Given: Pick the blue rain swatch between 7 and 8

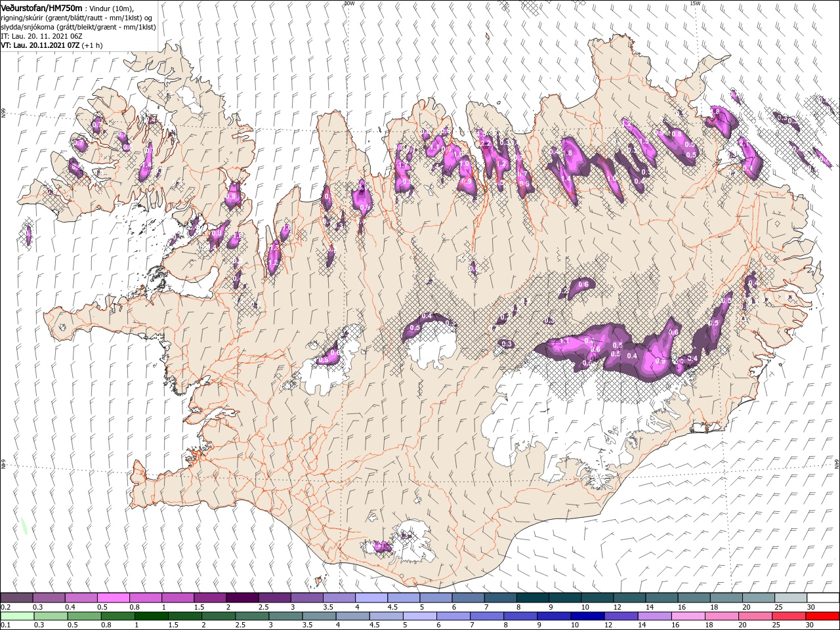Looking at the screenshot, I should pos(486,616).
